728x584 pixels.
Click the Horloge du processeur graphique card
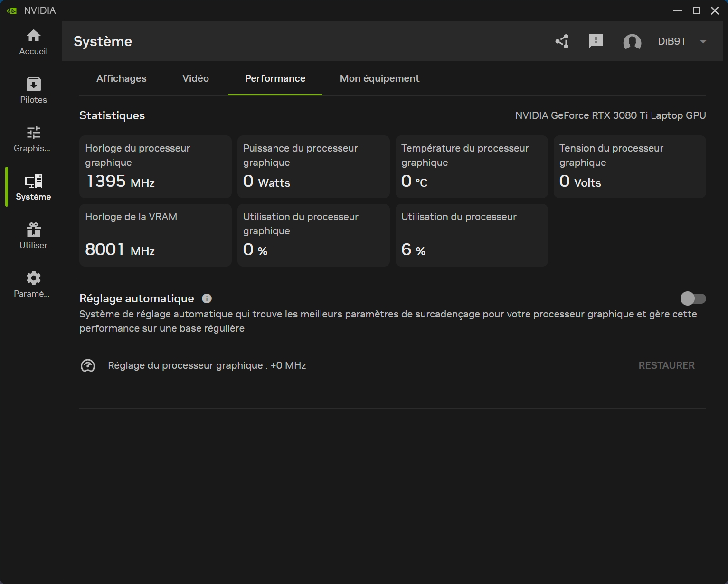tap(155, 167)
